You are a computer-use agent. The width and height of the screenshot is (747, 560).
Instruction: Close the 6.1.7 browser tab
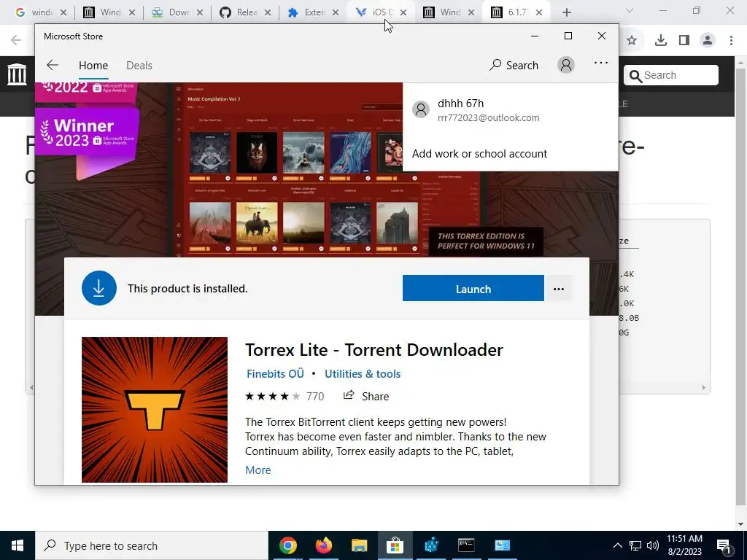pyautogui.click(x=539, y=12)
